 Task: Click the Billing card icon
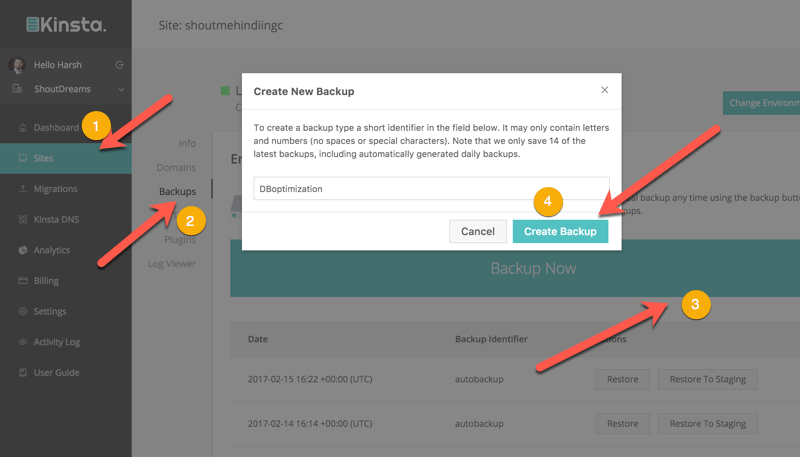pyautogui.click(x=22, y=281)
